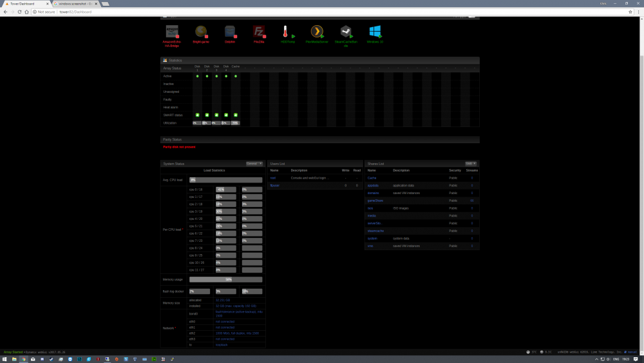644x363 pixels.
Task: Open the System Status General dropdown
Action: [x=254, y=164]
